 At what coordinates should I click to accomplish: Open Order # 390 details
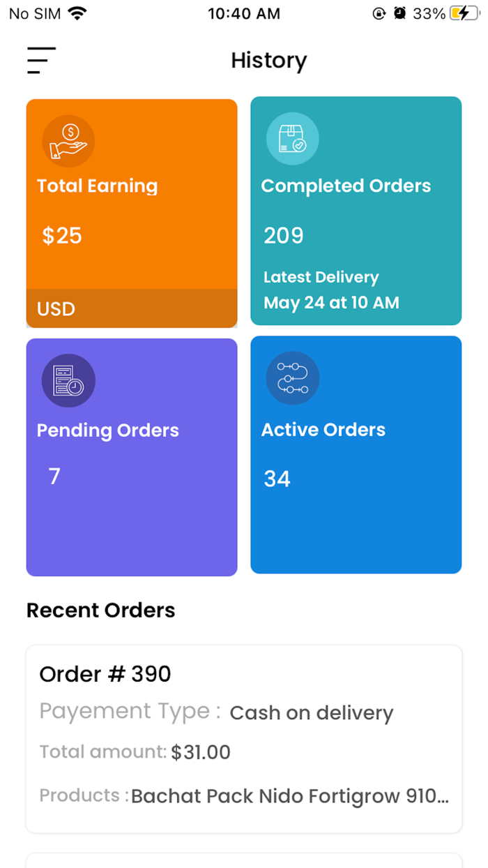click(244, 738)
